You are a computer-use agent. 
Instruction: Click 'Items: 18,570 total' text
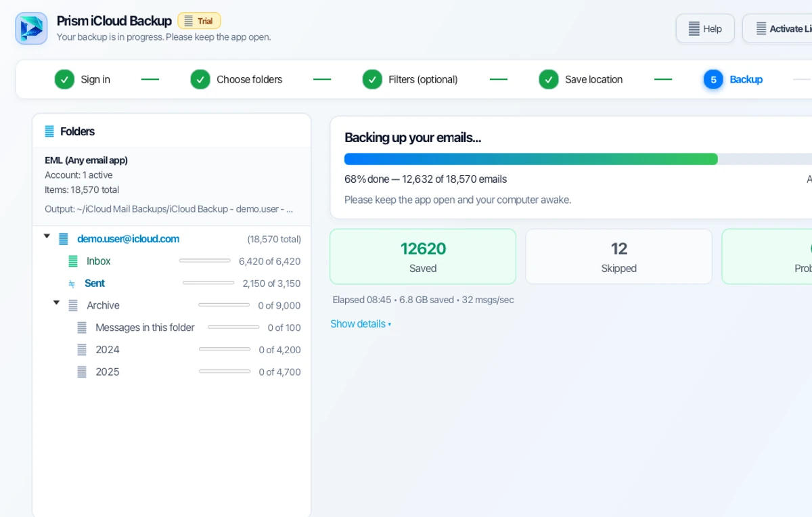coord(82,190)
